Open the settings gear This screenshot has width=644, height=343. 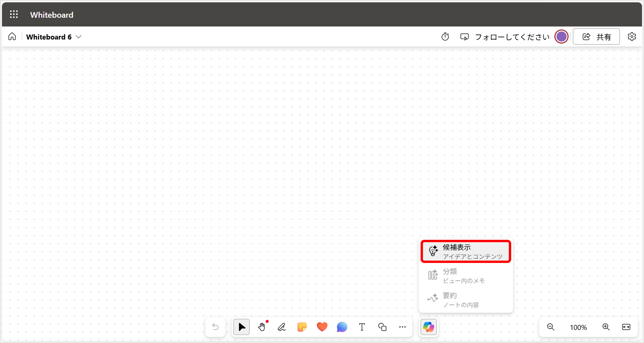coord(632,37)
